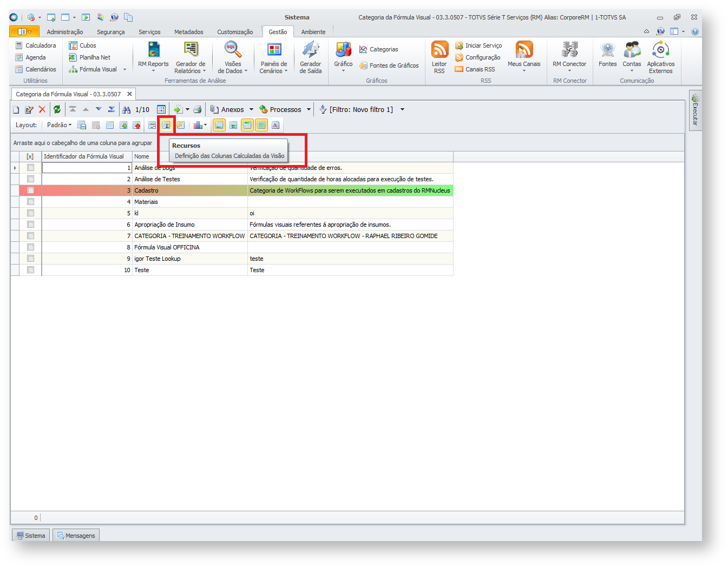
Task: Tick the checkbox for the Cadastro row
Action: tap(30, 190)
